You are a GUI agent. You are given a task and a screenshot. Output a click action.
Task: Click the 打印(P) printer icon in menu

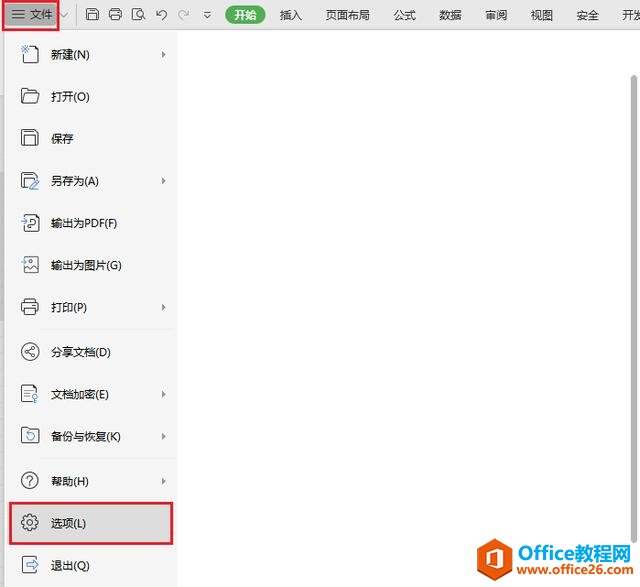point(30,307)
